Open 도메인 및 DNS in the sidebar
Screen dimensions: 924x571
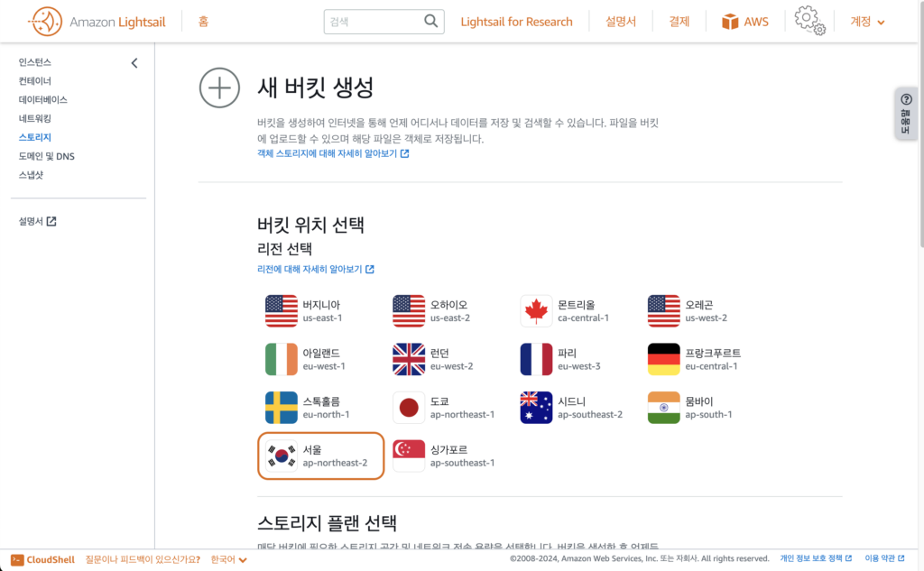point(47,157)
